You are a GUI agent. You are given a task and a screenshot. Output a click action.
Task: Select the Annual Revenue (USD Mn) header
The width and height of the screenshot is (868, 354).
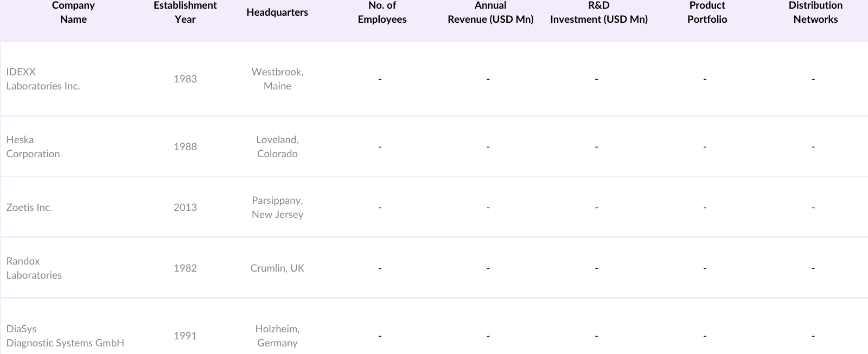pyautogui.click(x=490, y=12)
